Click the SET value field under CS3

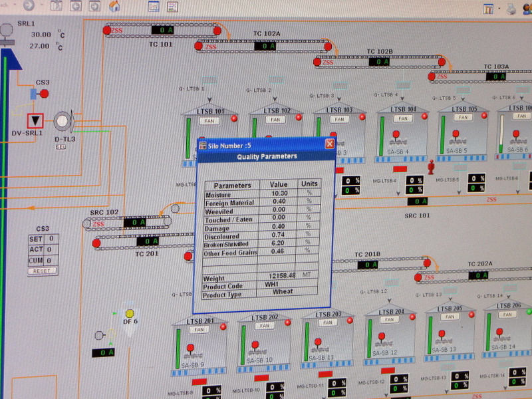coord(51,239)
